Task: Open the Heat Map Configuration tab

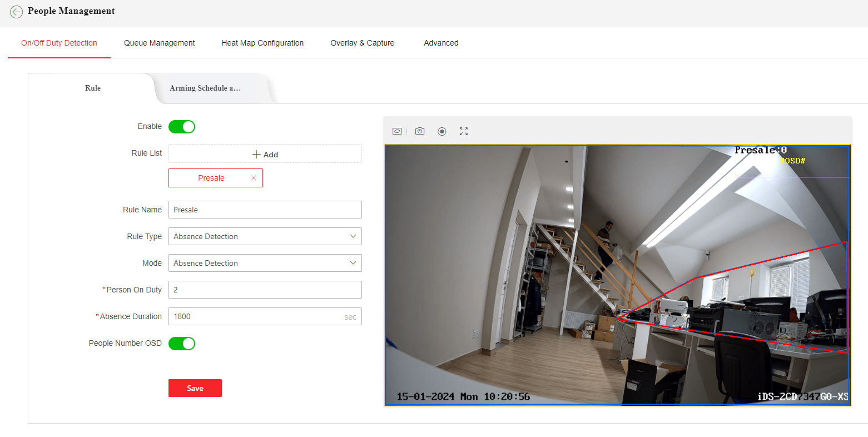Action: 262,43
